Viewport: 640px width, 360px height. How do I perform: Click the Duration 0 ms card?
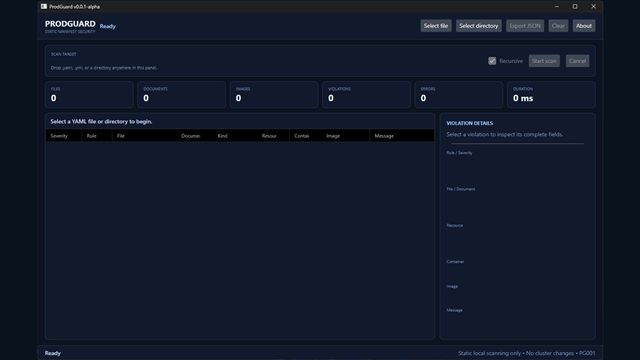(x=551, y=95)
